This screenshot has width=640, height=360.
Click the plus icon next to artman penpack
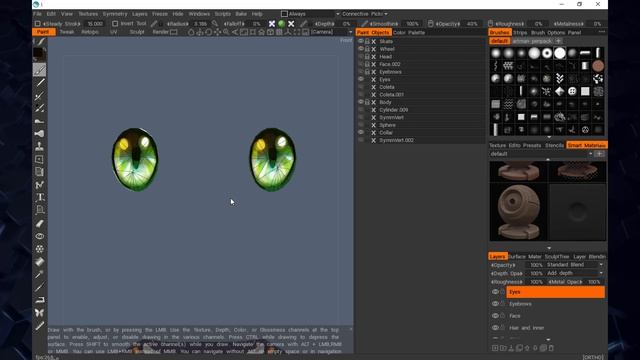558,41
